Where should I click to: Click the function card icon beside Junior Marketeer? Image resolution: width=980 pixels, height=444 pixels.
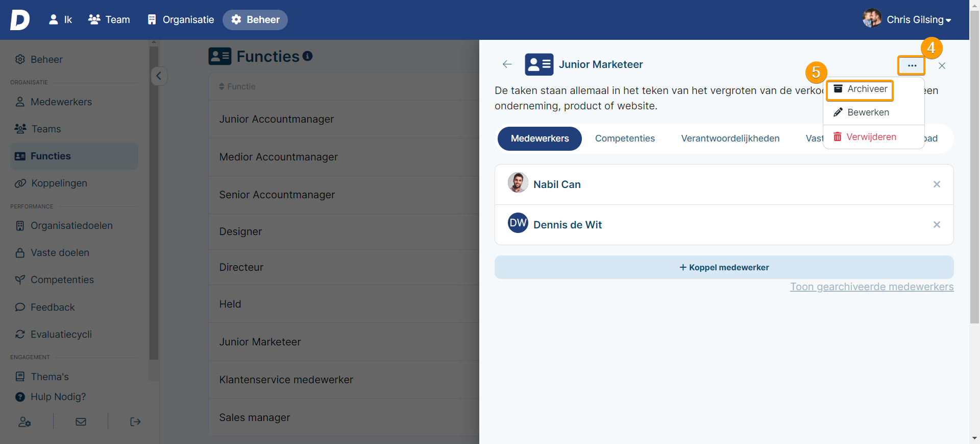pyautogui.click(x=539, y=64)
